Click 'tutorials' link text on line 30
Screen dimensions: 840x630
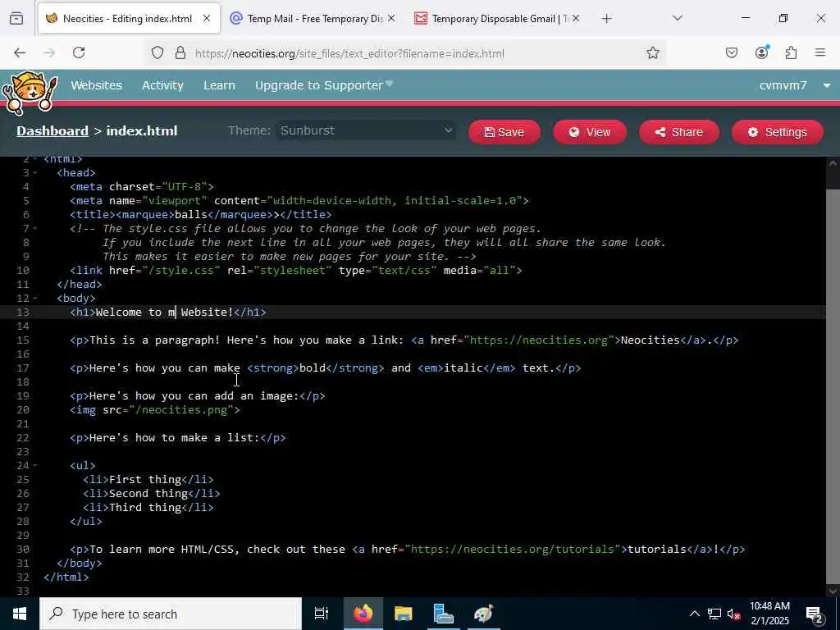point(657,549)
